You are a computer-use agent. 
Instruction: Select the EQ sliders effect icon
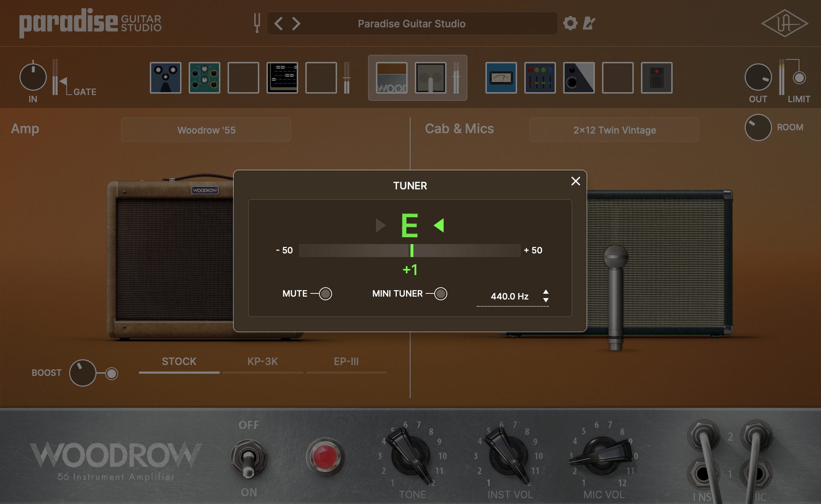[540, 78]
